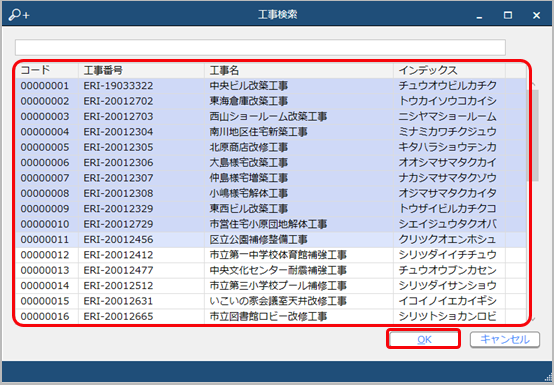Screen dimensions: 554x385
Task: Click the インデックス column header
Action: tap(449, 70)
